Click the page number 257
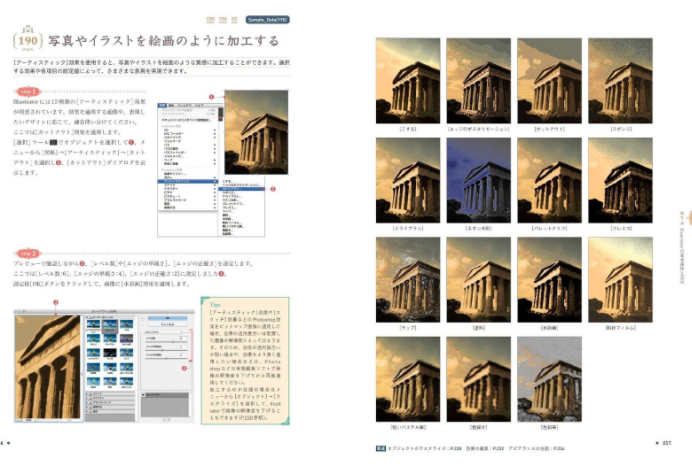Image resolution: width=692 pixels, height=464 pixels. coord(666,443)
